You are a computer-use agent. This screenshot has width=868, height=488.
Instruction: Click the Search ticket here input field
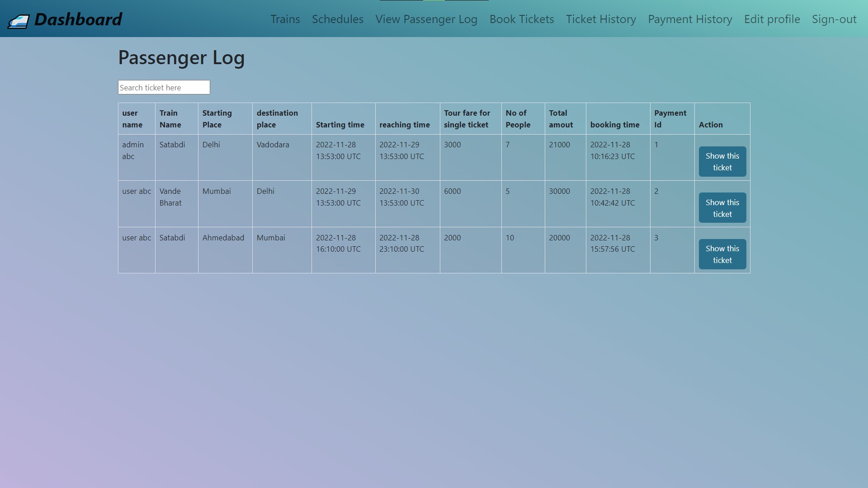(164, 87)
